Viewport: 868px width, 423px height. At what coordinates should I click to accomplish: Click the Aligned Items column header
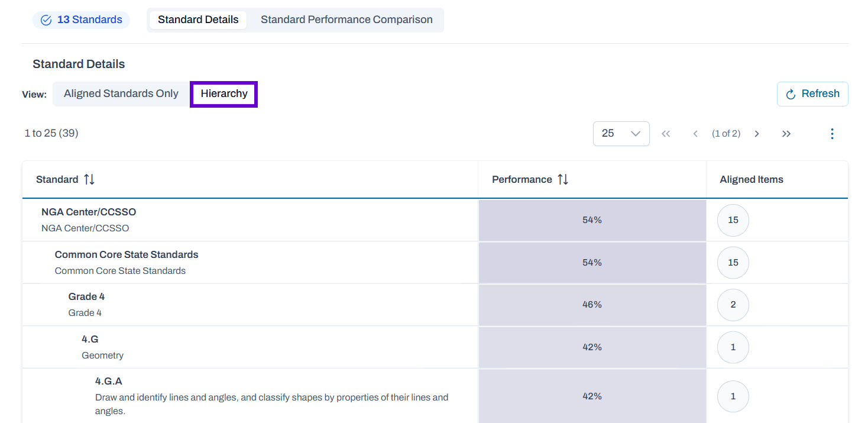752,179
